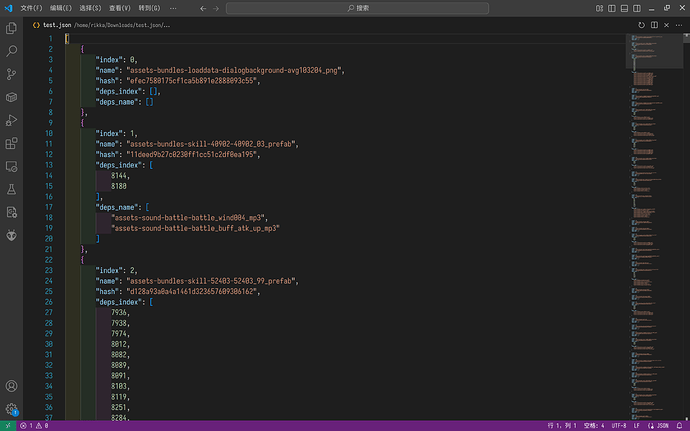The height and width of the screenshot is (431, 690).
Task: Click the "deps_name": [] line on row 7
Action: point(125,102)
